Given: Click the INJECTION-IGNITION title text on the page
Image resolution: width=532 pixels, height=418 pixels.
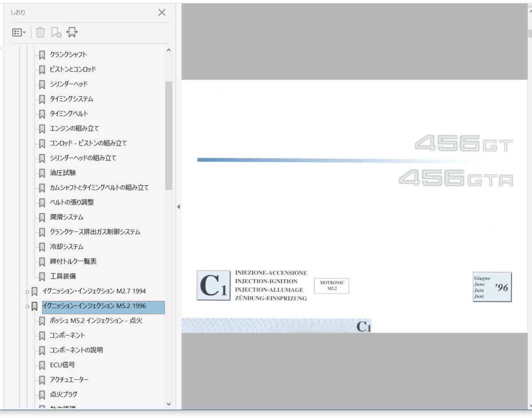Looking at the screenshot, I should pos(266,281).
